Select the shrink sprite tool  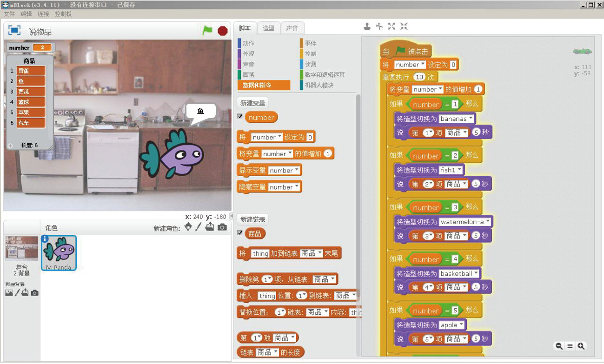(x=404, y=26)
